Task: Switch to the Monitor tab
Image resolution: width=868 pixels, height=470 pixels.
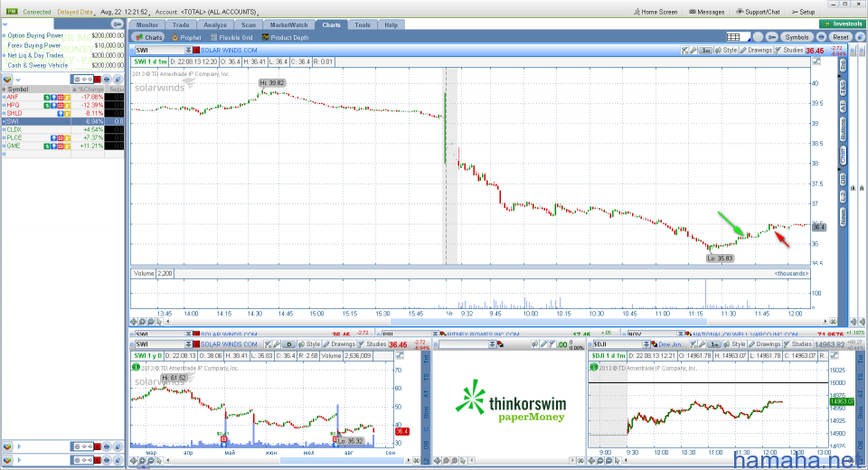Action: [147, 25]
